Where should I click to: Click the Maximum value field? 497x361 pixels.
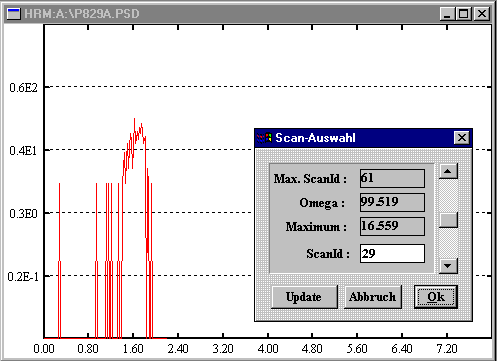392,226
